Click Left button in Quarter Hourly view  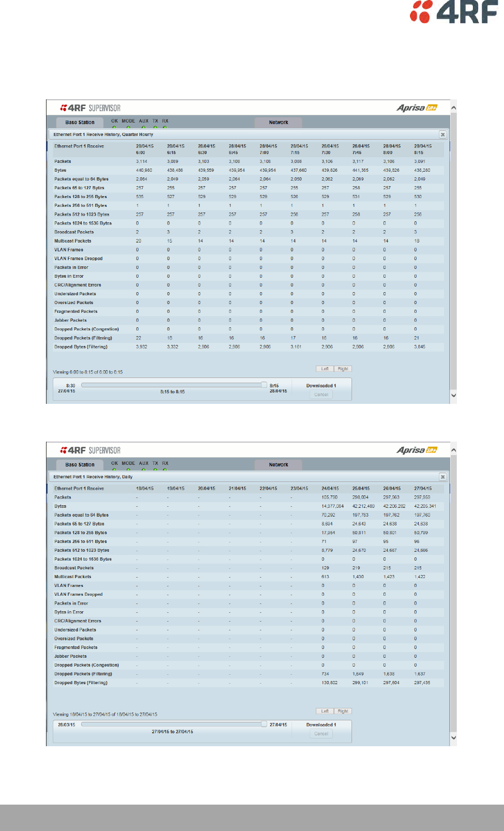coord(325,369)
